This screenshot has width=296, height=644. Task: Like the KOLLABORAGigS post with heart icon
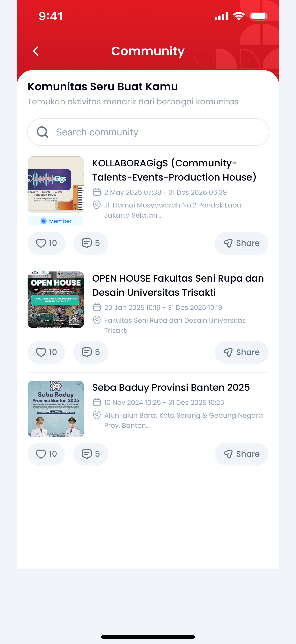coord(46,243)
